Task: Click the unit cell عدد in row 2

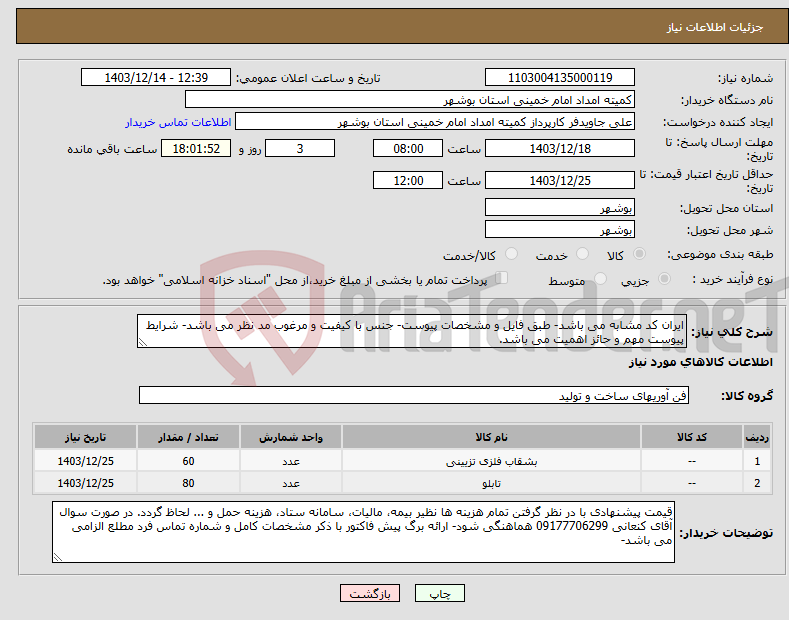Action: [x=291, y=483]
